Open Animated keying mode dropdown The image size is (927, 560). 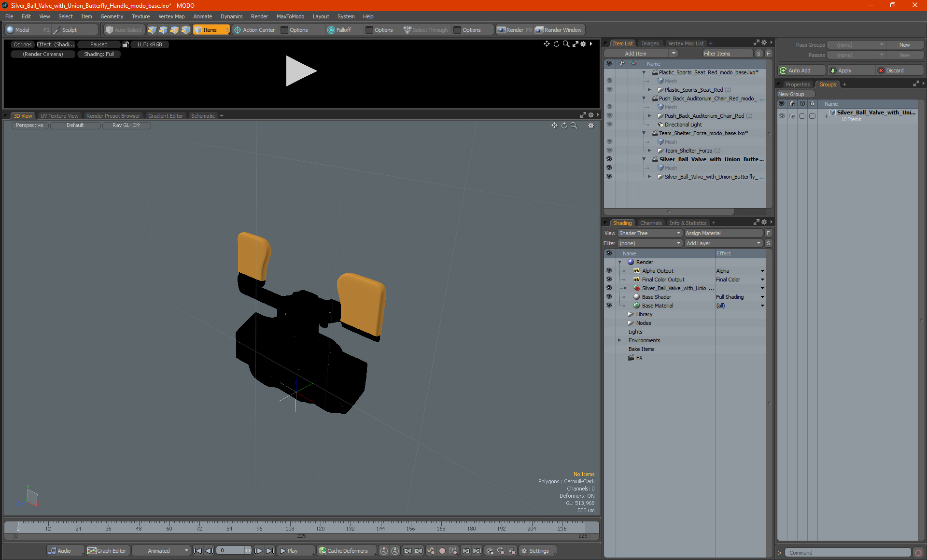(162, 551)
